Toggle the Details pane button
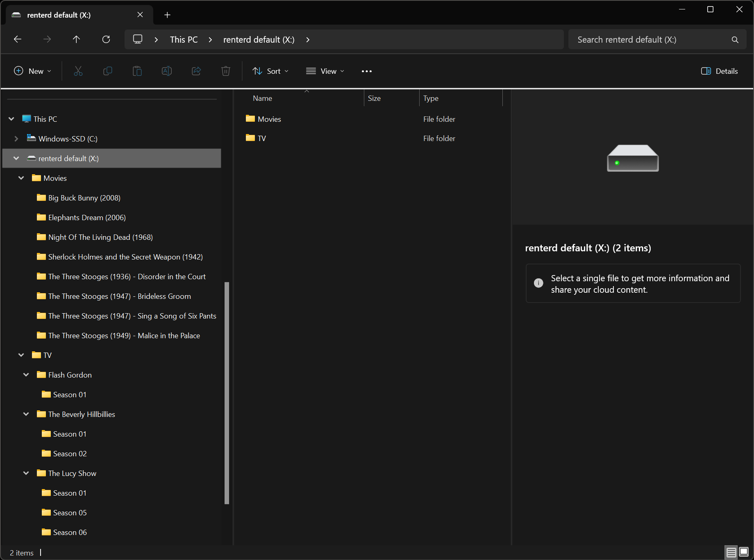754x560 pixels. [x=720, y=71]
